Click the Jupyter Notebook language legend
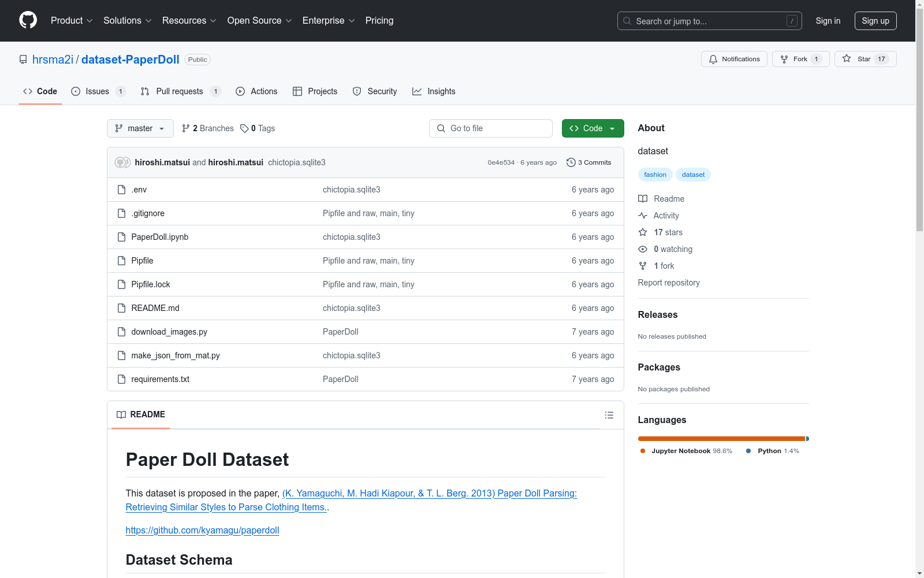This screenshot has height=578, width=924. click(686, 451)
